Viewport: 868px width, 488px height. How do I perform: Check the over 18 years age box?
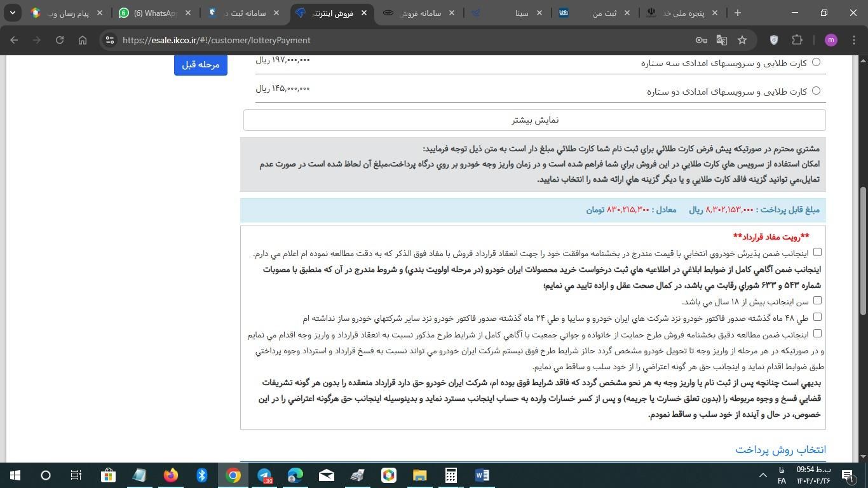pyautogui.click(x=817, y=301)
